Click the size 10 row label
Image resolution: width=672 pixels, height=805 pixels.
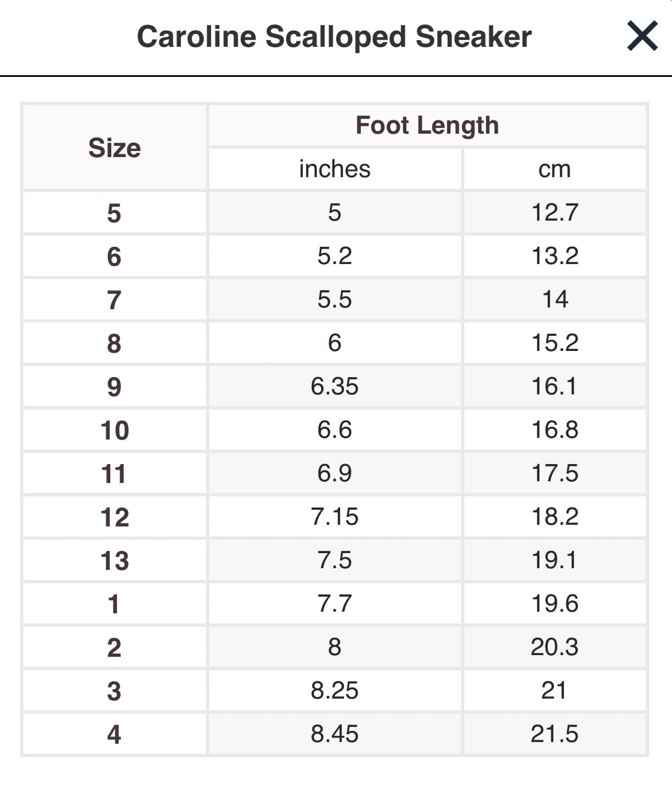coord(114,430)
